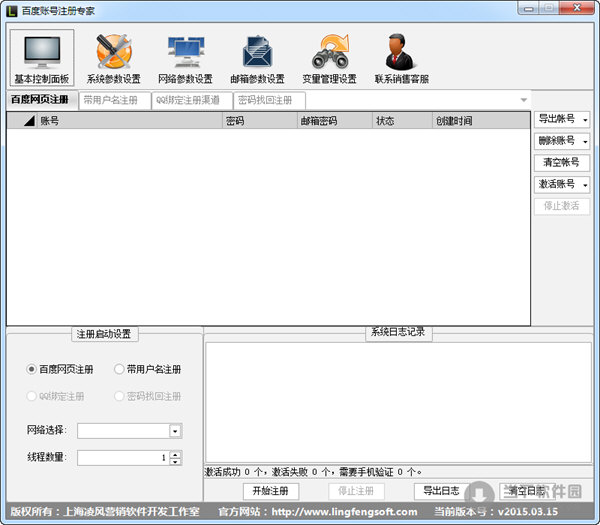This screenshot has height=525, width=600.
Task: Sort by 状态 column header
Action: 402,121
